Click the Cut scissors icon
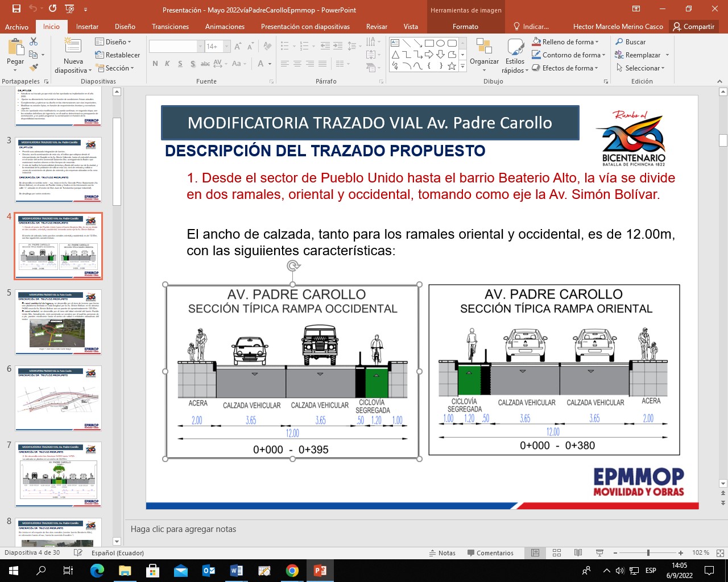 (x=34, y=42)
